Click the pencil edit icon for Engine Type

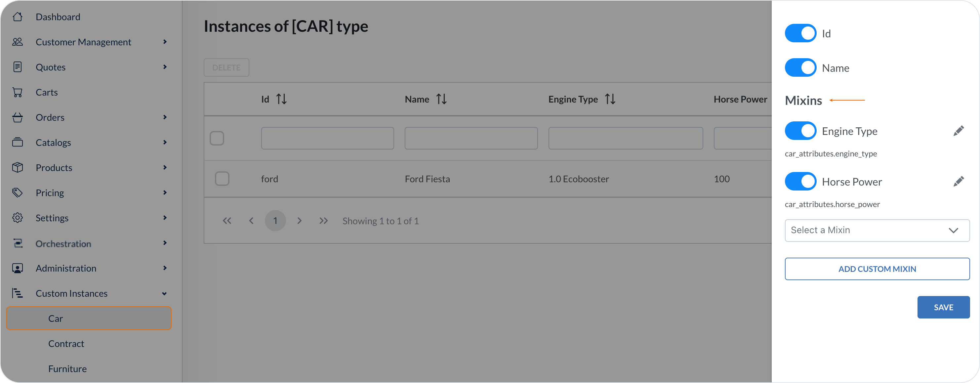click(958, 131)
